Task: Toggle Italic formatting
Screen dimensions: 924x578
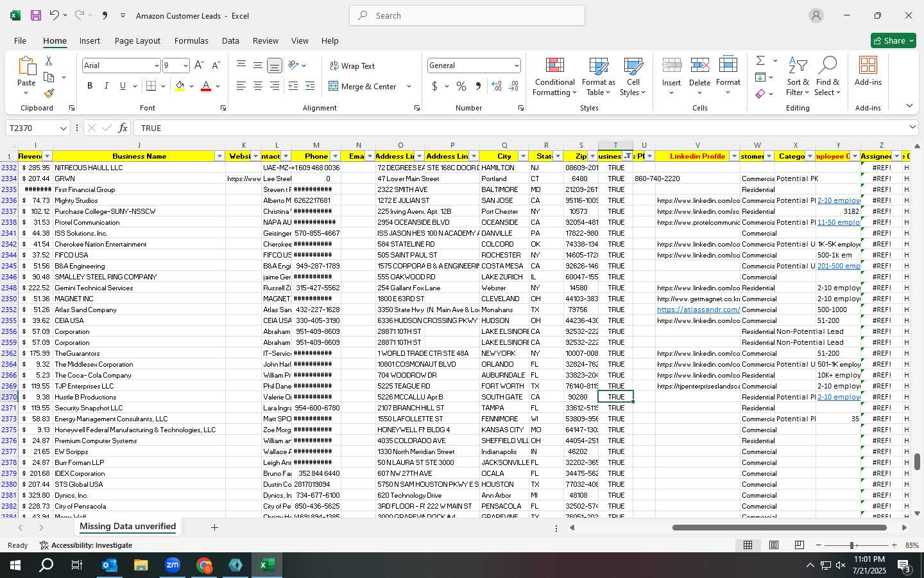Action: 106,86
